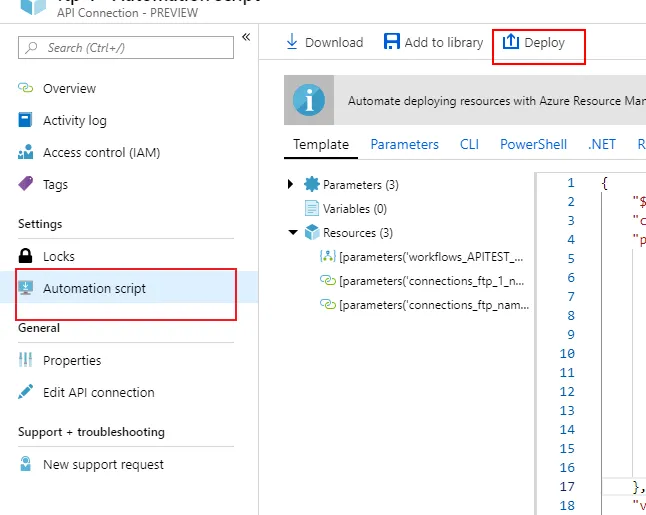Select Parameters (3) tree label
The image size is (646, 515).
[x=360, y=185]
